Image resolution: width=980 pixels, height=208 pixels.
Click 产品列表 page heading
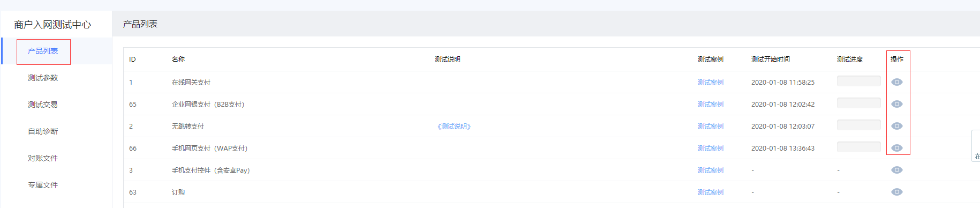click(140, 24)
